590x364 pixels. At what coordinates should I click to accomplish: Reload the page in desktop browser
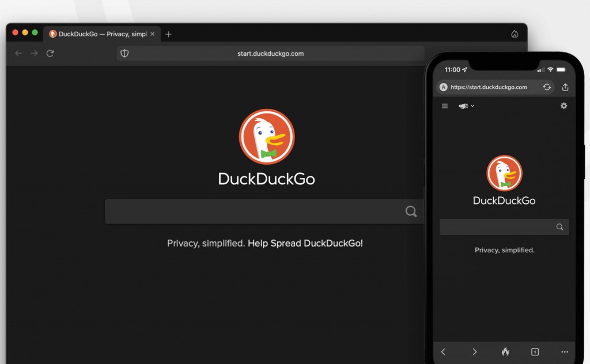[x=50, y=54]
